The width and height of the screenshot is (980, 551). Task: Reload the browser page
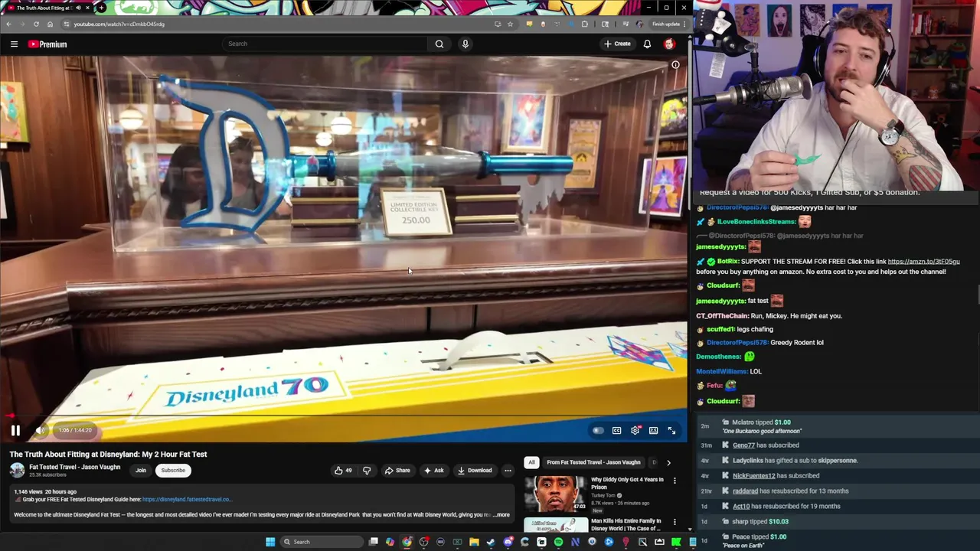click(36, 24)
